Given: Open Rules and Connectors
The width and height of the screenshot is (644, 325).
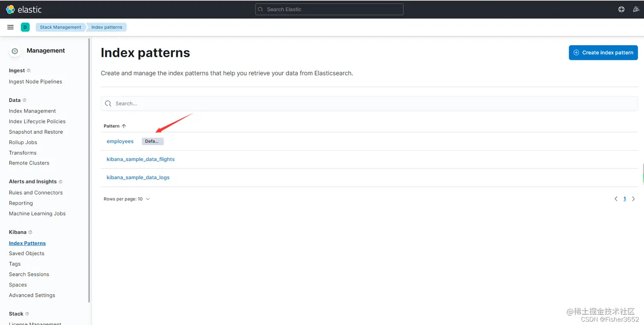Looking at the screenshot, I should [36, 193].
